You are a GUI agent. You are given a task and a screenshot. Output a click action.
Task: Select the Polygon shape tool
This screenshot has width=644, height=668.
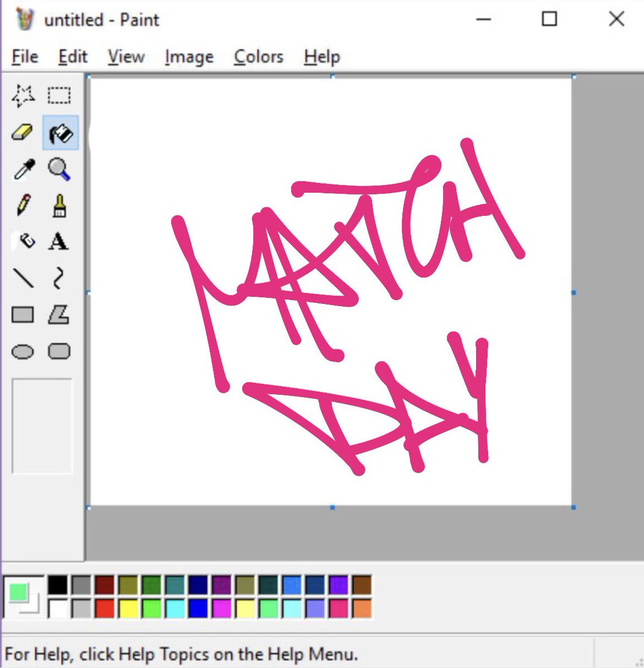click(59, 315)
